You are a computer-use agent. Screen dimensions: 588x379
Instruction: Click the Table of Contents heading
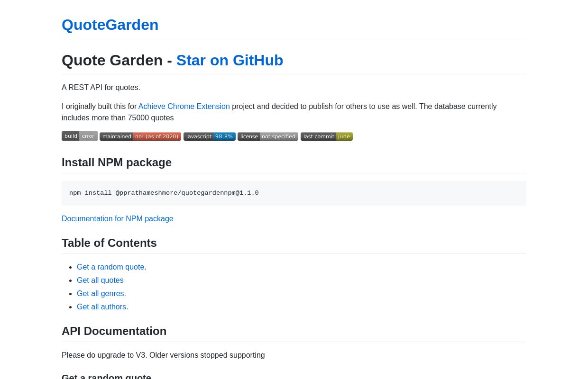tap(109, 243)
